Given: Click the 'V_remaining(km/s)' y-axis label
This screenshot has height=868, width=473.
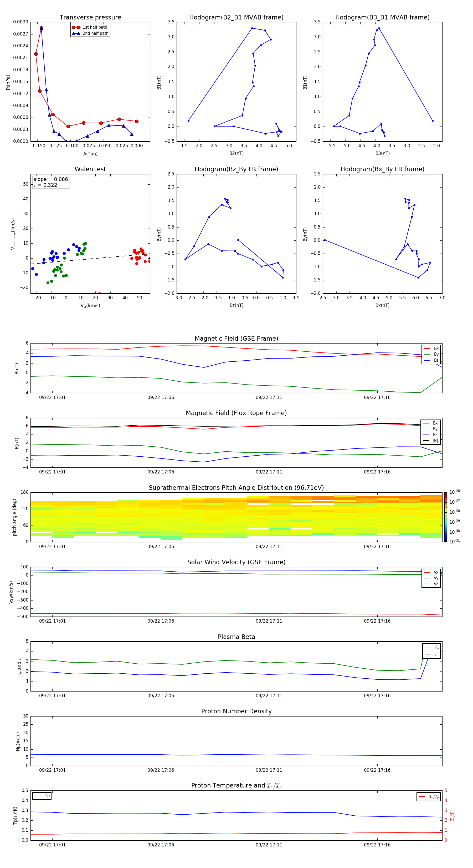Looking at the screenshot, I should [13, 234].
